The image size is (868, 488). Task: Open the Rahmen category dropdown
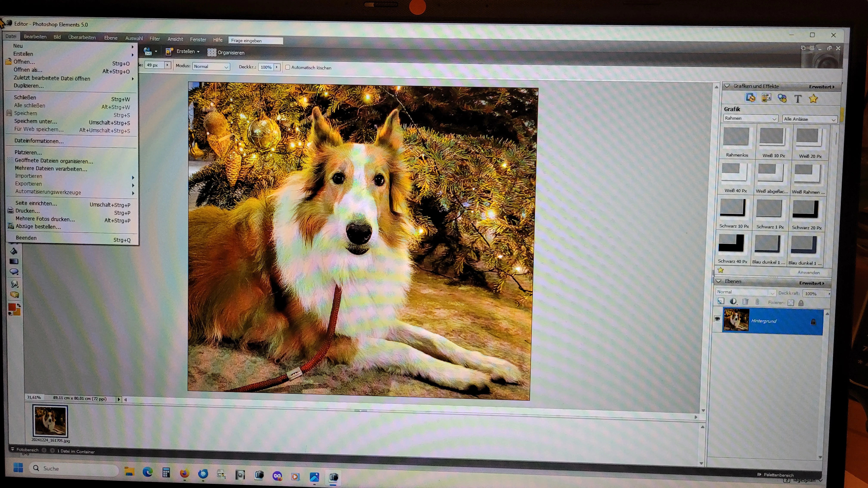750,119
